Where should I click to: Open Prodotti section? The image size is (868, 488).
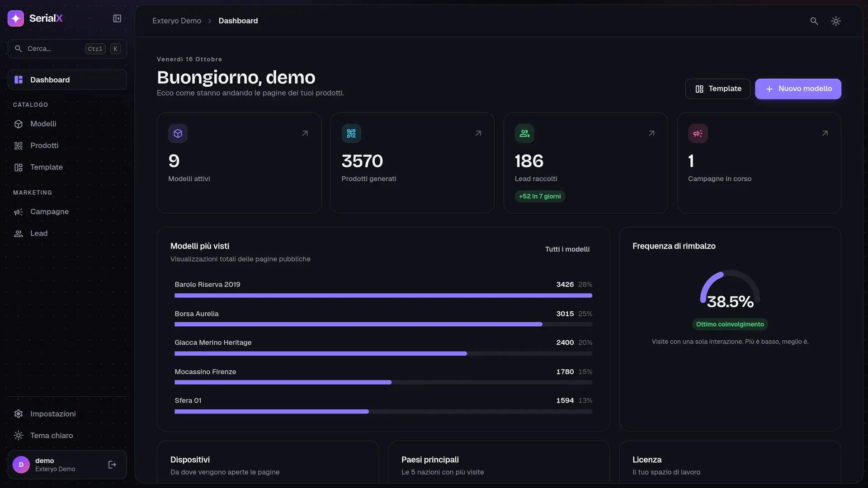coord(67,145)
